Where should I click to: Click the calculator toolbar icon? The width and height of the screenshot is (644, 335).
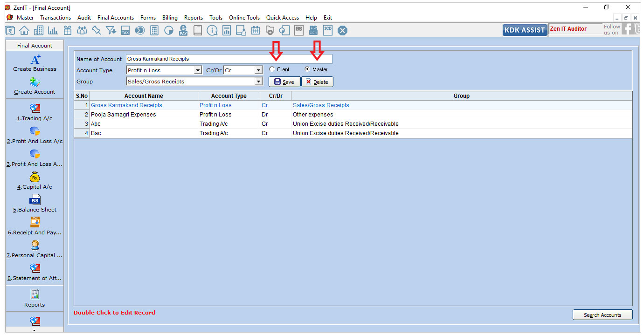coord(154,31)
